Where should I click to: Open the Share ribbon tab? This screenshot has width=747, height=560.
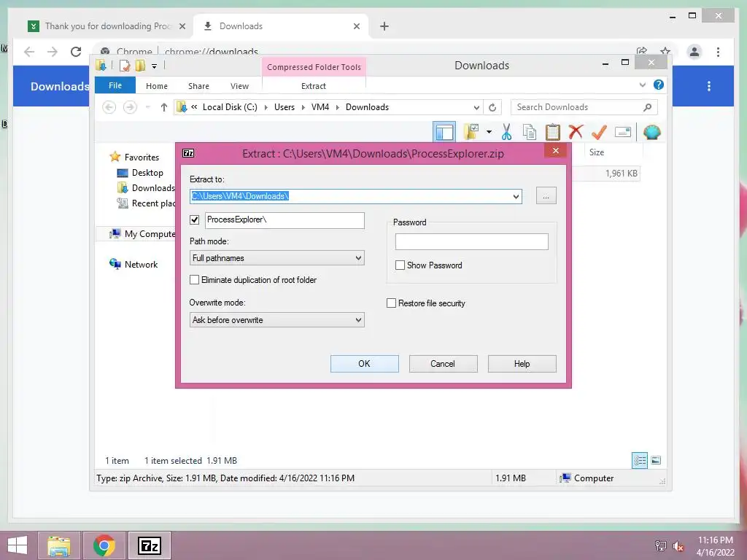pyautogui.click(x=198, y=86)
